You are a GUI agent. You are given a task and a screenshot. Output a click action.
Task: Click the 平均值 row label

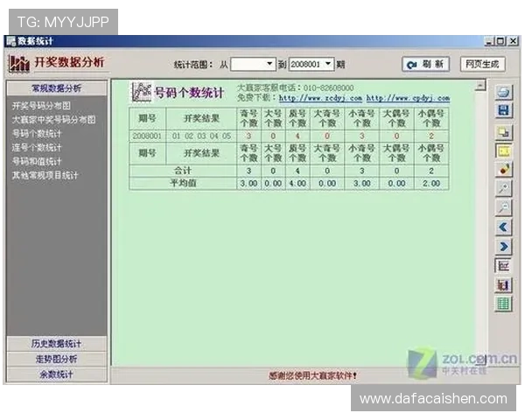(x=183, y=183)
